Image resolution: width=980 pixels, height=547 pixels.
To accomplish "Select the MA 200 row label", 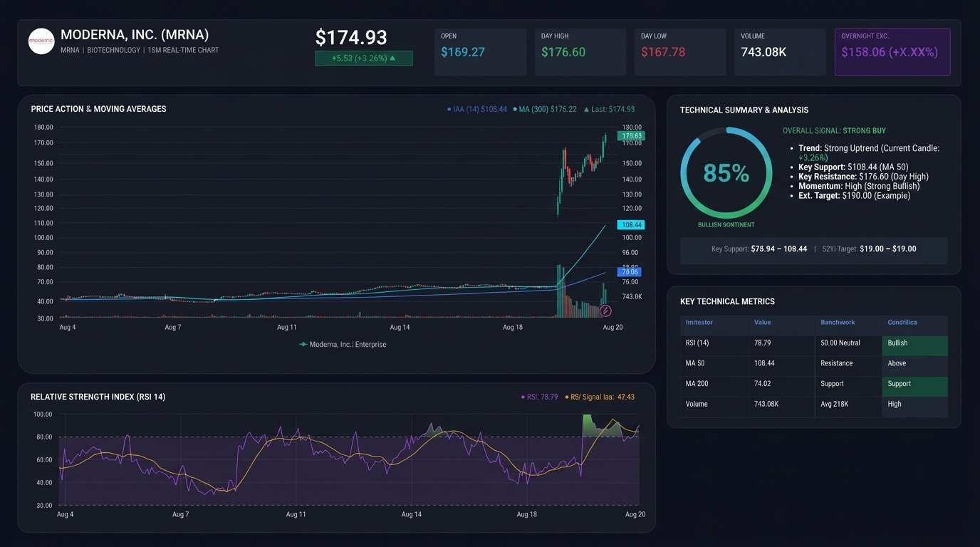I will click(x=697, y=384).
